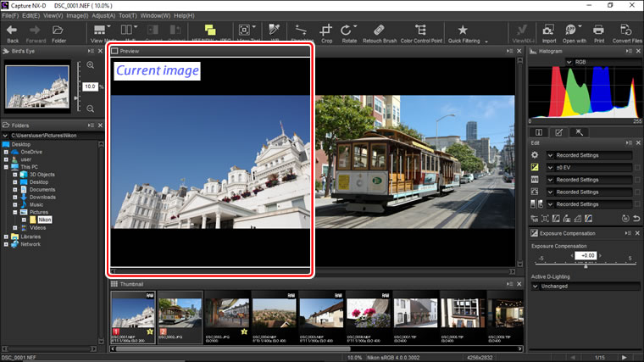This screenshot has width=644, height=362.
Task: Select the Network tree item
Action: pyautogui.click(x=31, y=244)
